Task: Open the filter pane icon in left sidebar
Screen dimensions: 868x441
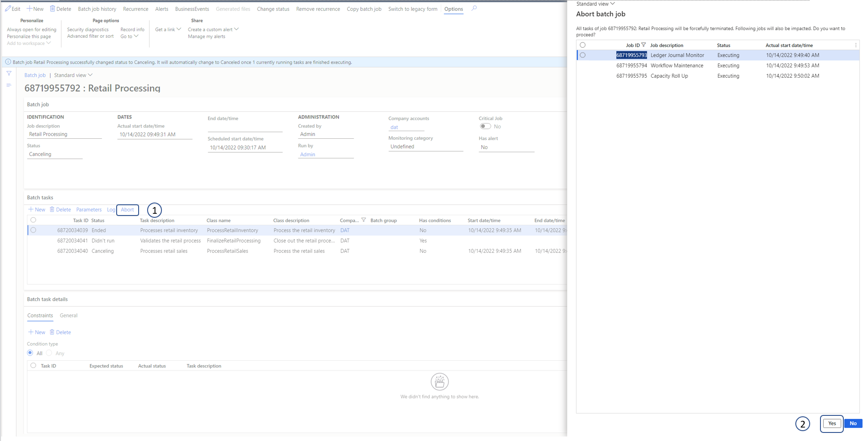Action: pos(9,73)
